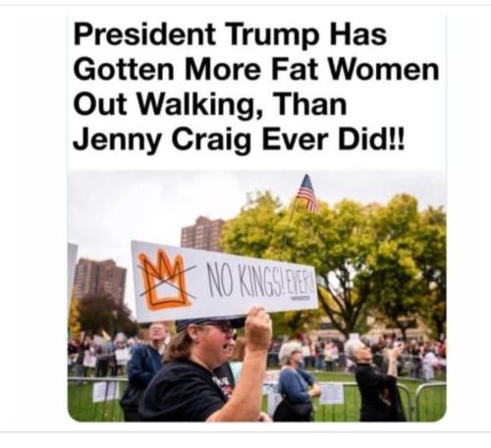Click the article headline text

(x=255, y=86)
